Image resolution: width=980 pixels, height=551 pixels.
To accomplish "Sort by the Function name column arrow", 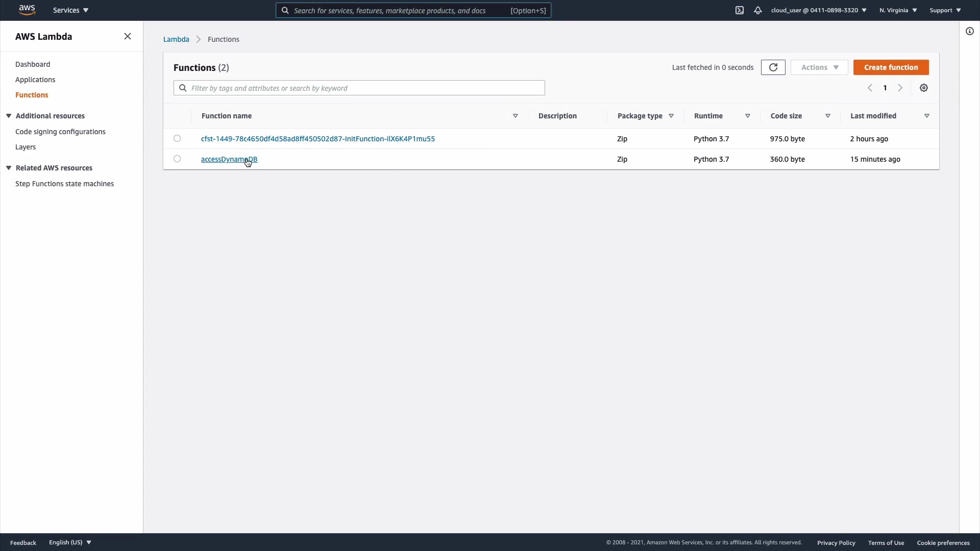I will click(516, 116).
